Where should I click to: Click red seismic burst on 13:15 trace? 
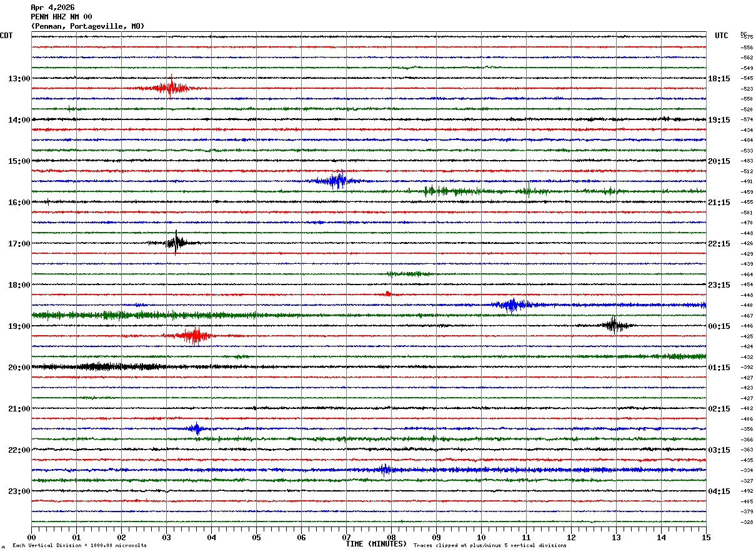pos(170,87)
